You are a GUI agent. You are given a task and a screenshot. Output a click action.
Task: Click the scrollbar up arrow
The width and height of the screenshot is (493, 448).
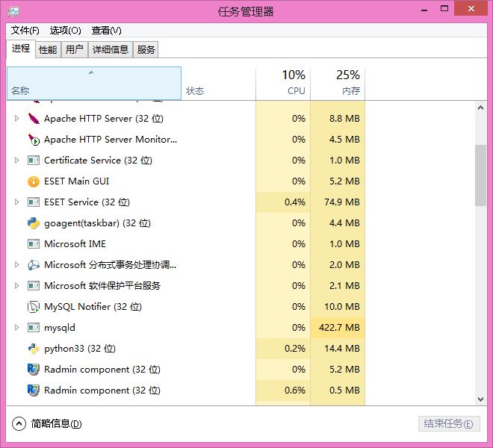tap(480, 108)
